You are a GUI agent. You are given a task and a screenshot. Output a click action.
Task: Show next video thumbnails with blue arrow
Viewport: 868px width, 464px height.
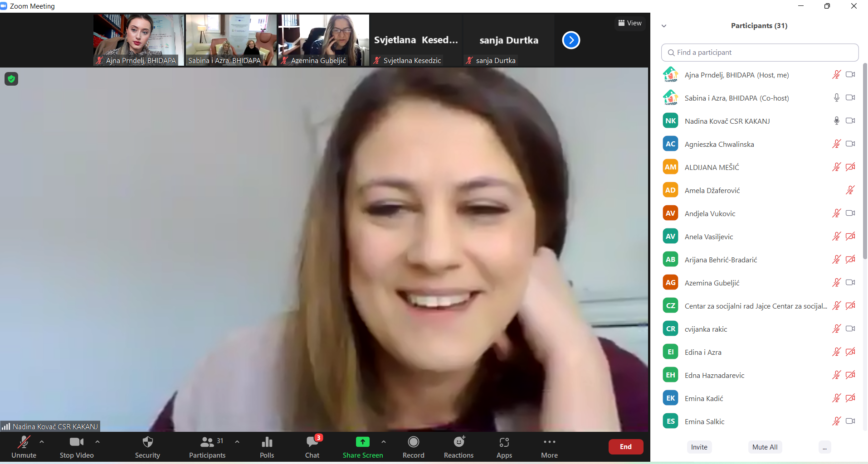(571, 40)
